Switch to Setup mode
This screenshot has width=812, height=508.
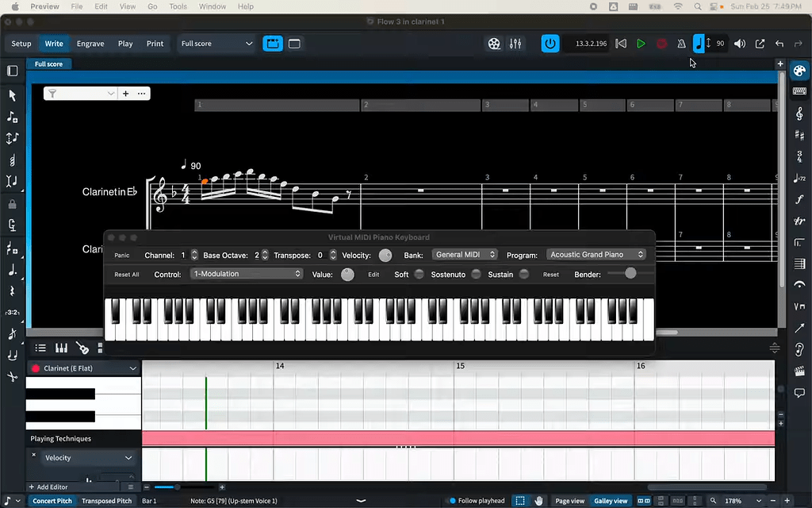tap(21, 44)
